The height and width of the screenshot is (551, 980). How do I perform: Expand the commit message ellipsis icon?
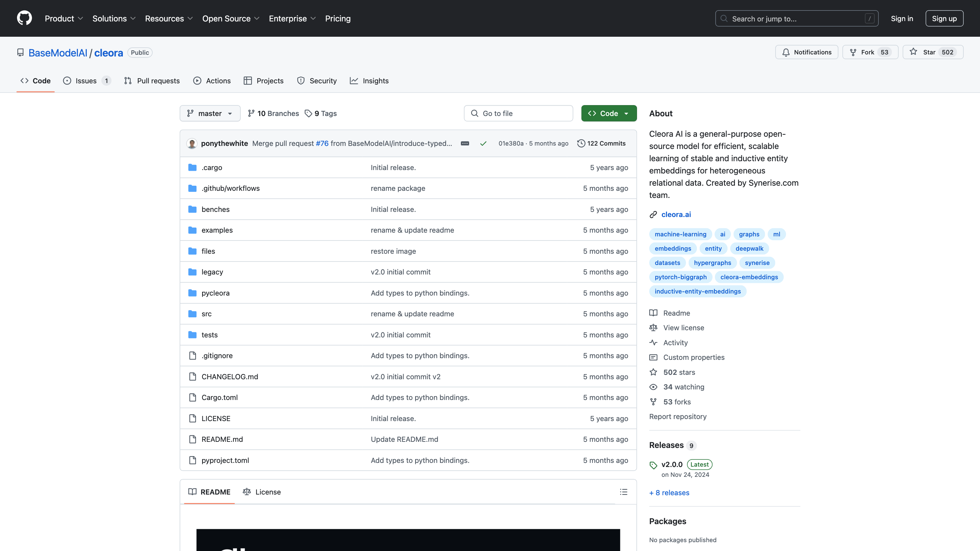pyautogui.click(x=465, y=143)
